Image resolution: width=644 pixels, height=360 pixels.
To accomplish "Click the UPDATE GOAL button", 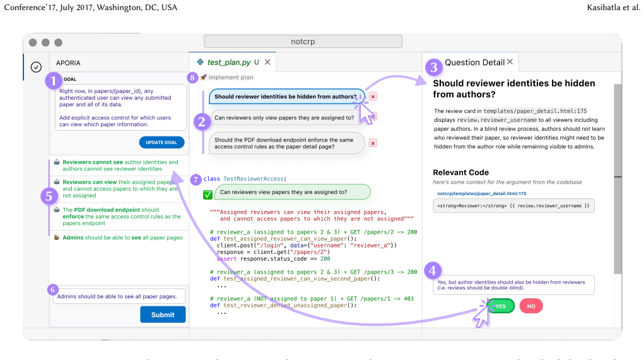I will (x=161, y=142).
